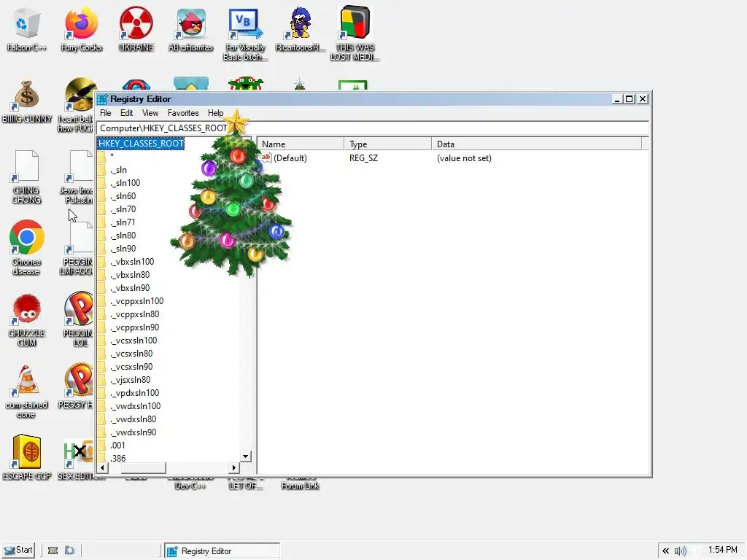The image size is (747, 560).
Task: Click the Data column header
Action: click(536, 144)
